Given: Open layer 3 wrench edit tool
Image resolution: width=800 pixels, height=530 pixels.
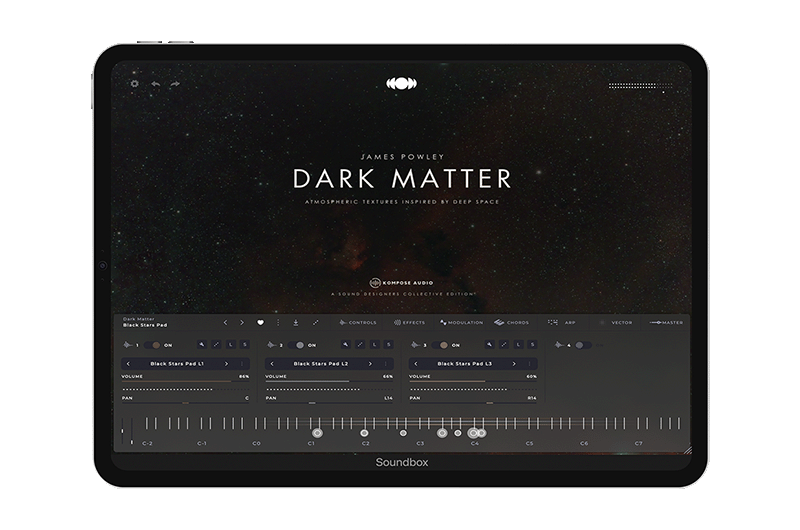Looking at the screenshot, I should pos(490,345).
